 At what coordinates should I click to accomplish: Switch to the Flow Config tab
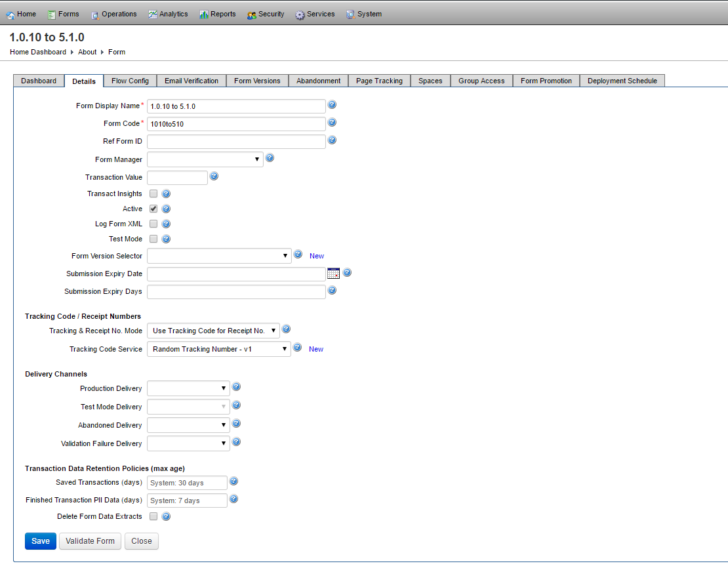[x=130, y=80]
